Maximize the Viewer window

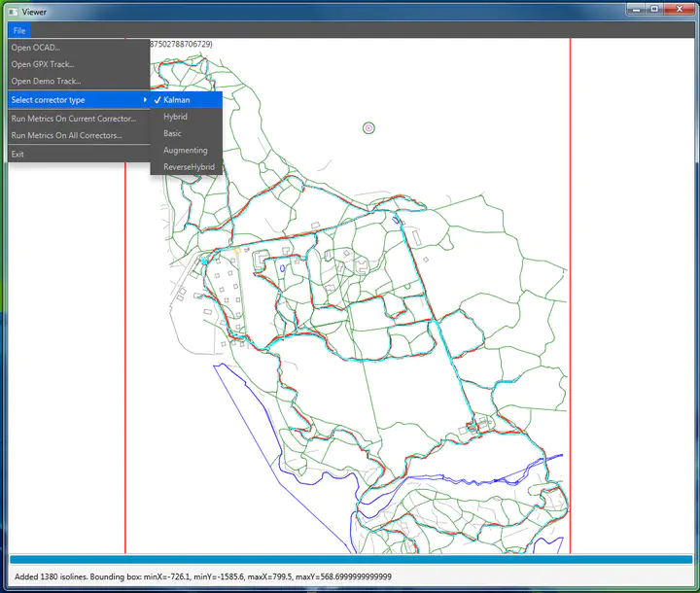(653, 9)
